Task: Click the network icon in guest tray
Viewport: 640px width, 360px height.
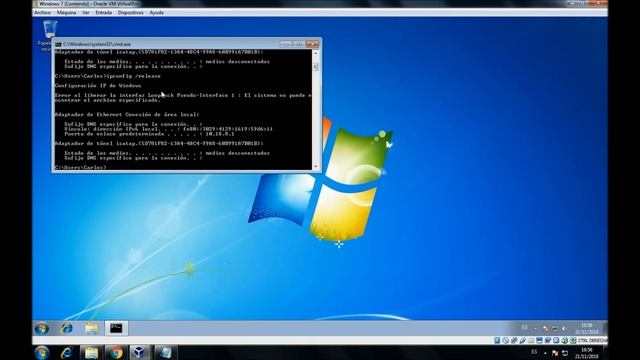Action: [x=555, y=329]
